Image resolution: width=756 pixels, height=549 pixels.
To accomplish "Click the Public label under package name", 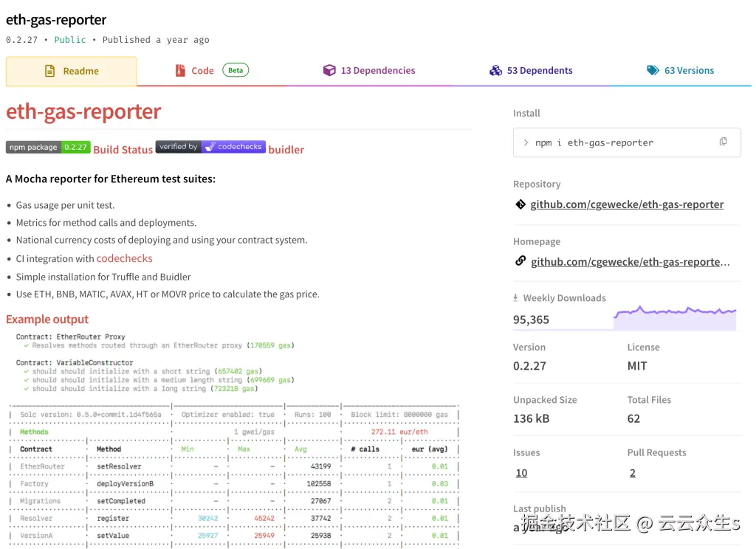I will pos(70,40).
